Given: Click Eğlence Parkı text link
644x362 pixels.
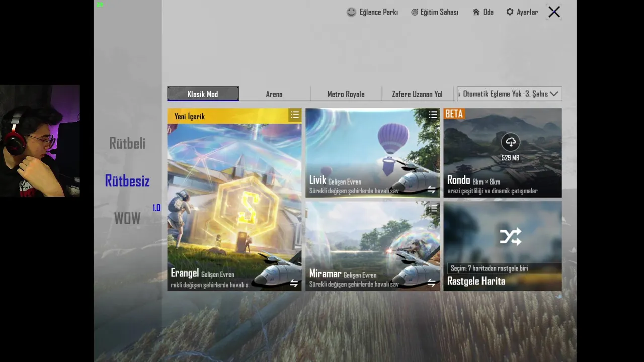Looking at the screenshot, I should tap(379, 12).
